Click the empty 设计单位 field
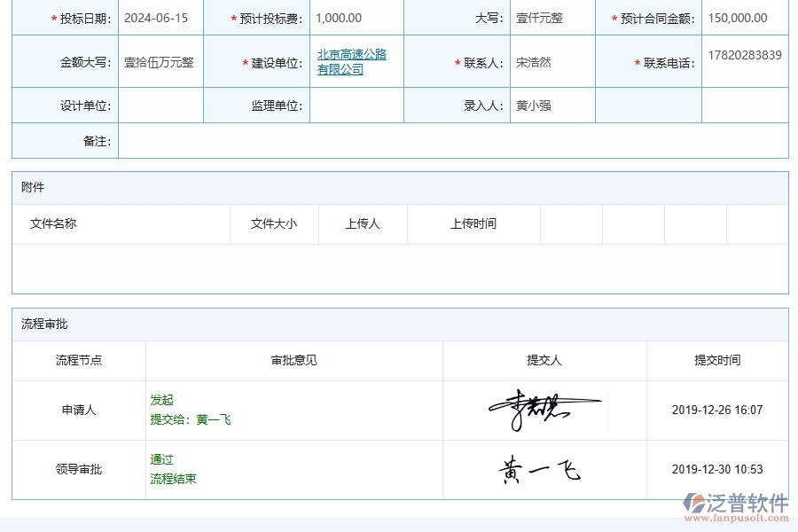 point(160,106)
